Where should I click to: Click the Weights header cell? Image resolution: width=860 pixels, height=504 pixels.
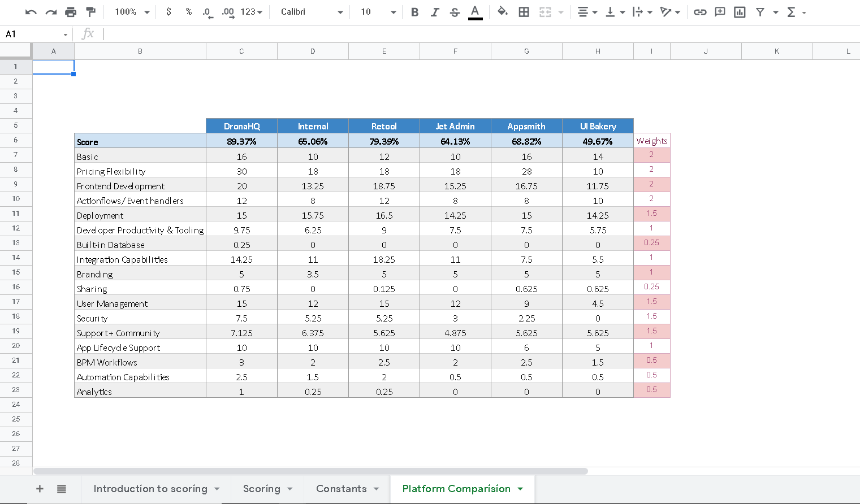[x=652, y=141]
